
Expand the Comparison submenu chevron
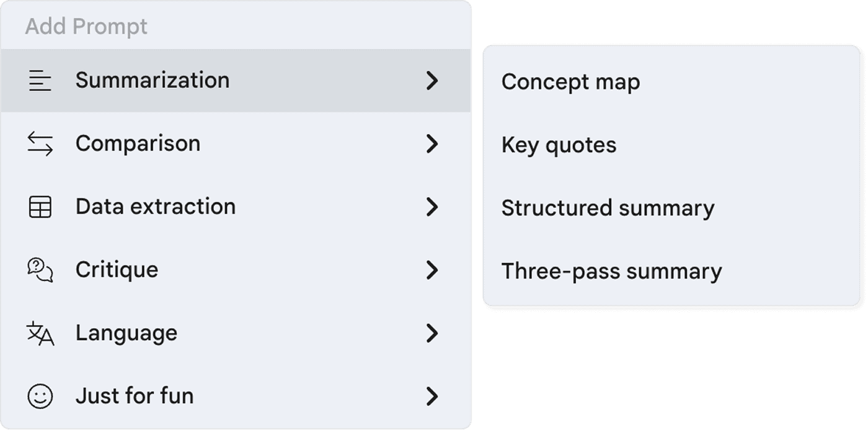click(x=432, y=144)
